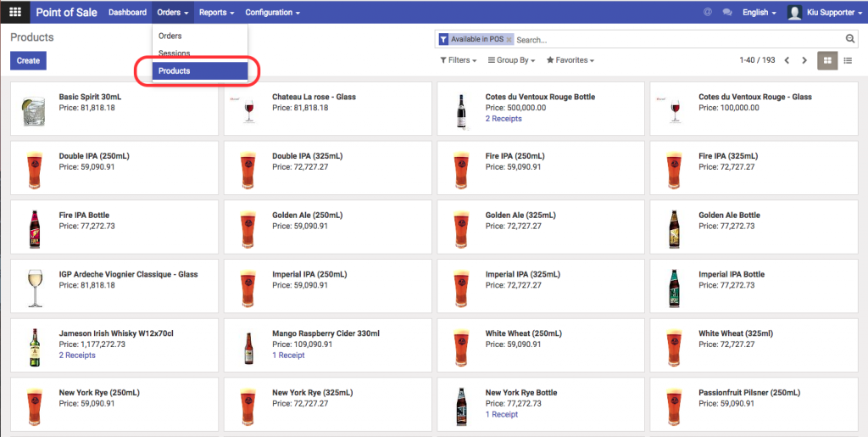This screenshot has width=868, height=437.
Task: Open the Passionfruit Pilsner (250mL) image
Action: coord(674,406)
